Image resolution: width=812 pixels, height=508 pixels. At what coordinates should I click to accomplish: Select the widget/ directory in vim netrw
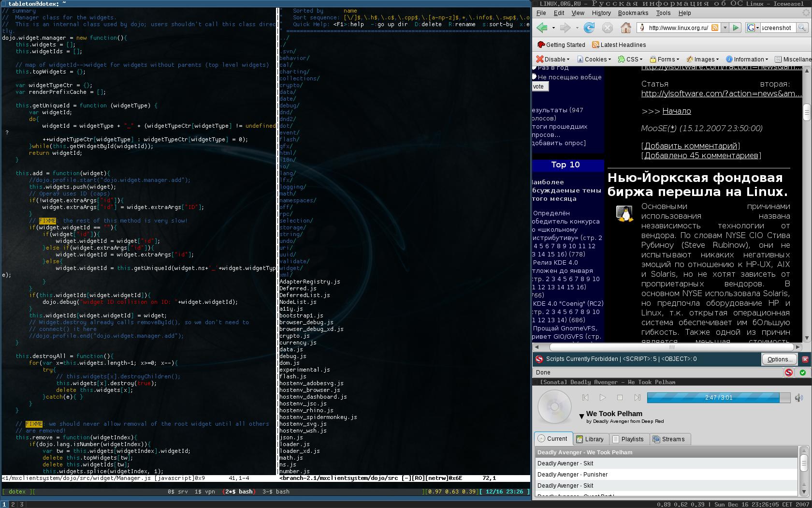click(291, 268)
